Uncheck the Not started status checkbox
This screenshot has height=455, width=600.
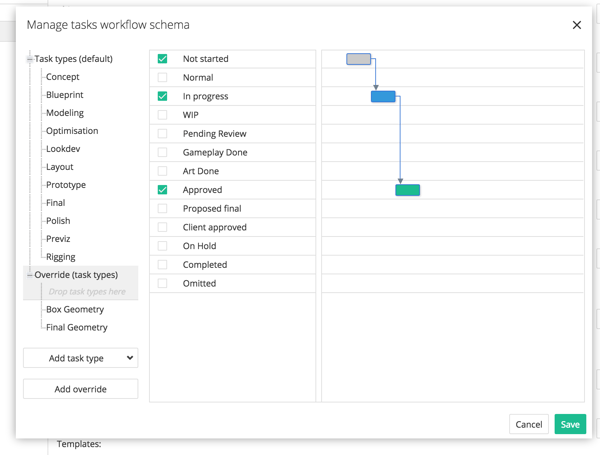[162, 59]
